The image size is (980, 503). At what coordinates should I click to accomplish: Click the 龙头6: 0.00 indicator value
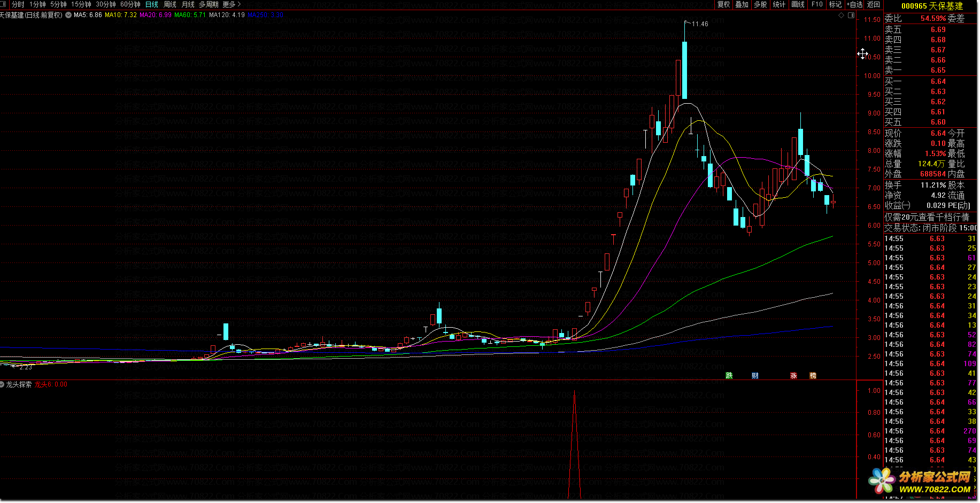[x=51, y=384]
